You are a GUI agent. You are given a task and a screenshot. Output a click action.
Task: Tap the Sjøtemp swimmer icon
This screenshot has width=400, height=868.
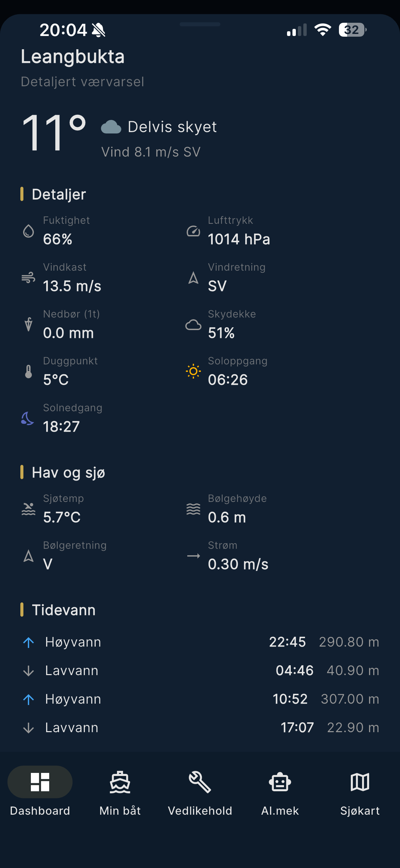[x=28, y=509]
